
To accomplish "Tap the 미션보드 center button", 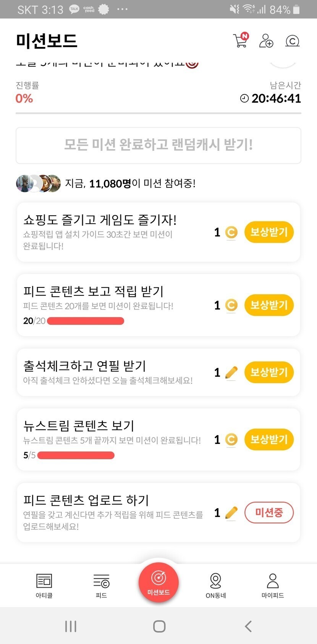I will (158, 582).
